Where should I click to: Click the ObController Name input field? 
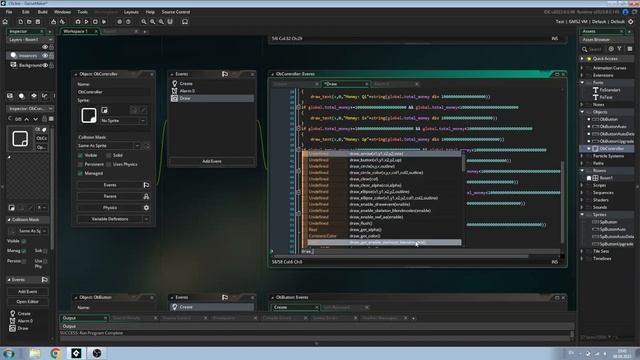113,92
